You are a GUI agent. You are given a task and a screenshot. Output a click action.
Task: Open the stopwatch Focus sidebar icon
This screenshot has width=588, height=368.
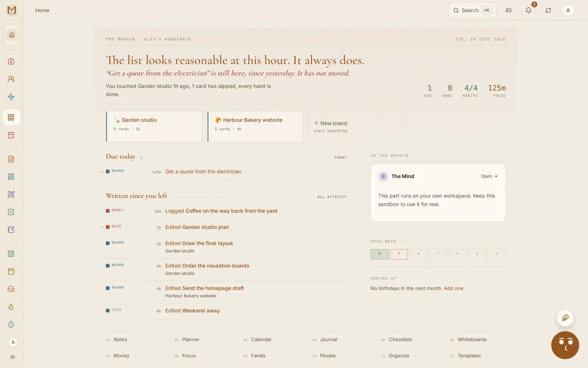point(11,324)
